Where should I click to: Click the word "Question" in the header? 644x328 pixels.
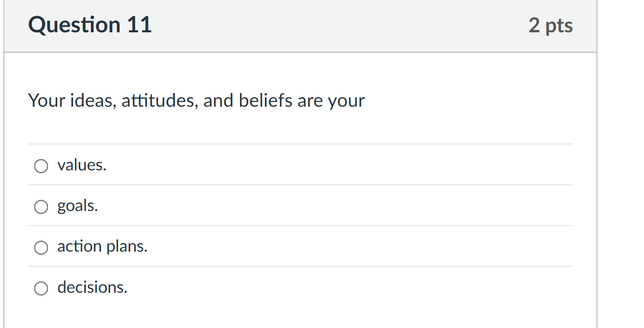coord(74,25)
